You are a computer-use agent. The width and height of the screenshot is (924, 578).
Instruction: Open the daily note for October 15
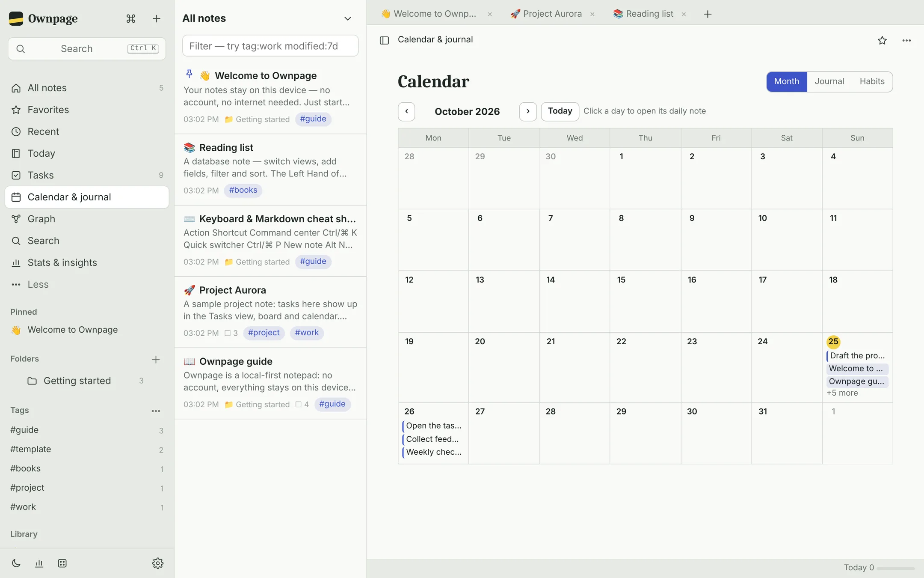[x=645, y=301]
